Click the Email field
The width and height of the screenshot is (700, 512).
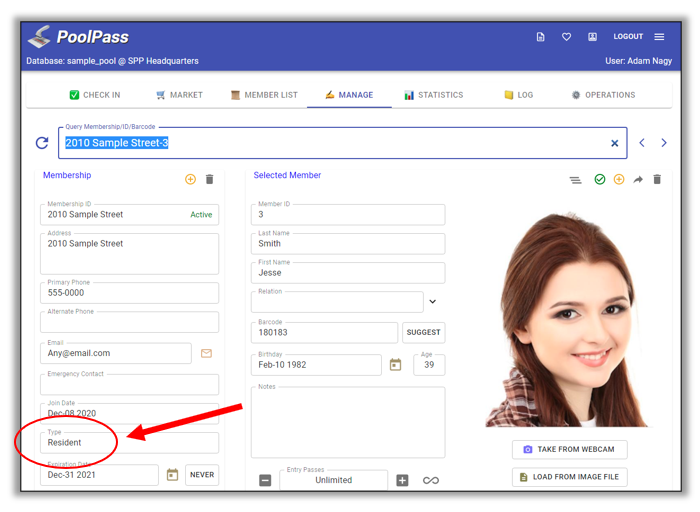click(116, 353)
